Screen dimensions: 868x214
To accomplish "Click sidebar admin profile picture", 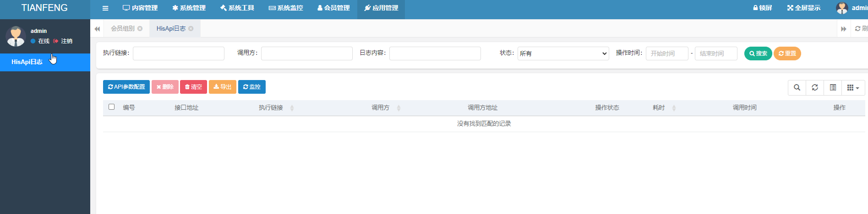I will (x=16, y=36).
